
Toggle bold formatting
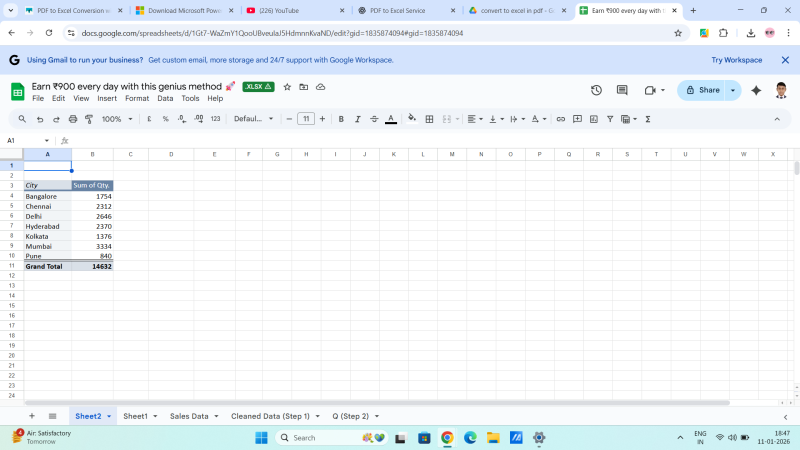pos(341,119)
